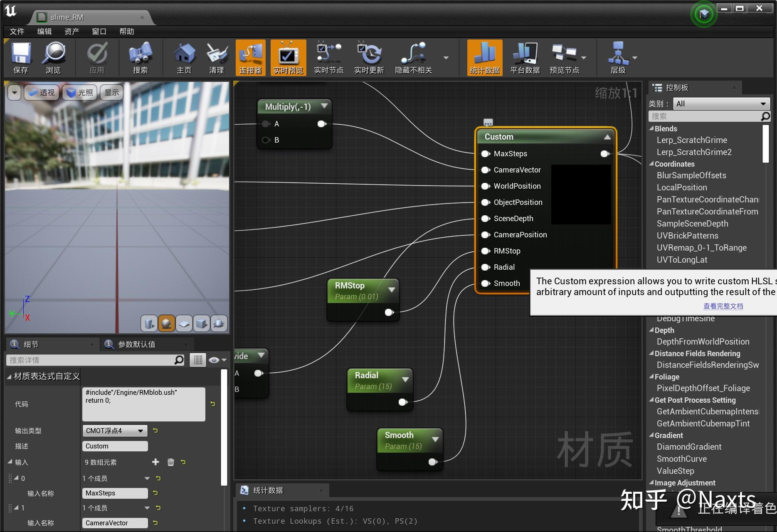Open the File (文件) menu
Screen dimensions: 777x532
[17, 32]
